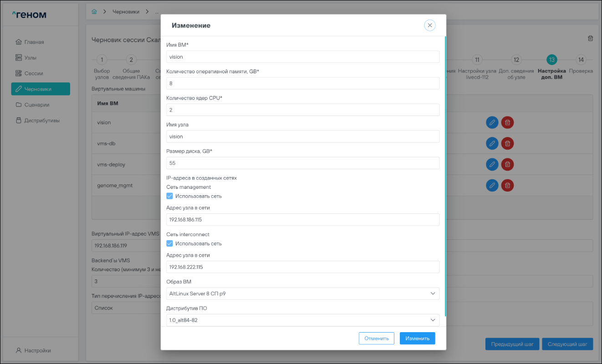
Task: Click the Размер диска input field
Action: 303,163
